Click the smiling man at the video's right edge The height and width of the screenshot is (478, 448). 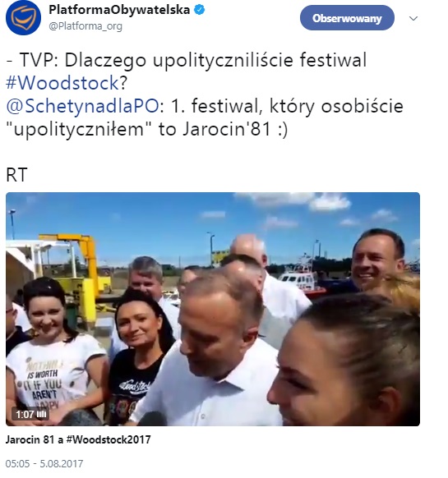[x=376, y=259]
